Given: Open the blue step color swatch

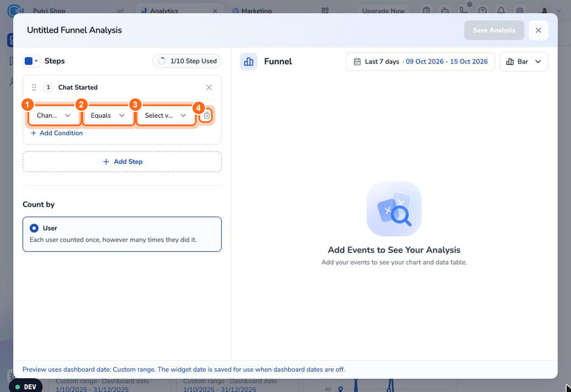Looking at the screenshot, I should click(31, 61).
